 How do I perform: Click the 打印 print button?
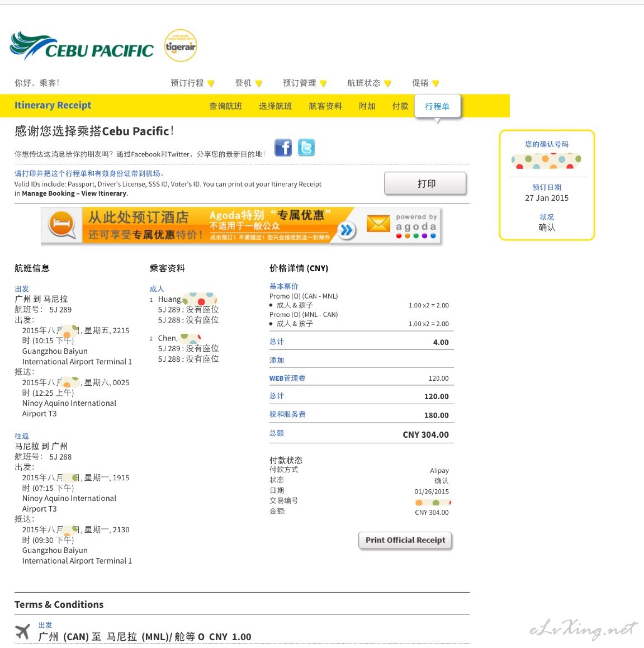(425, 183)
